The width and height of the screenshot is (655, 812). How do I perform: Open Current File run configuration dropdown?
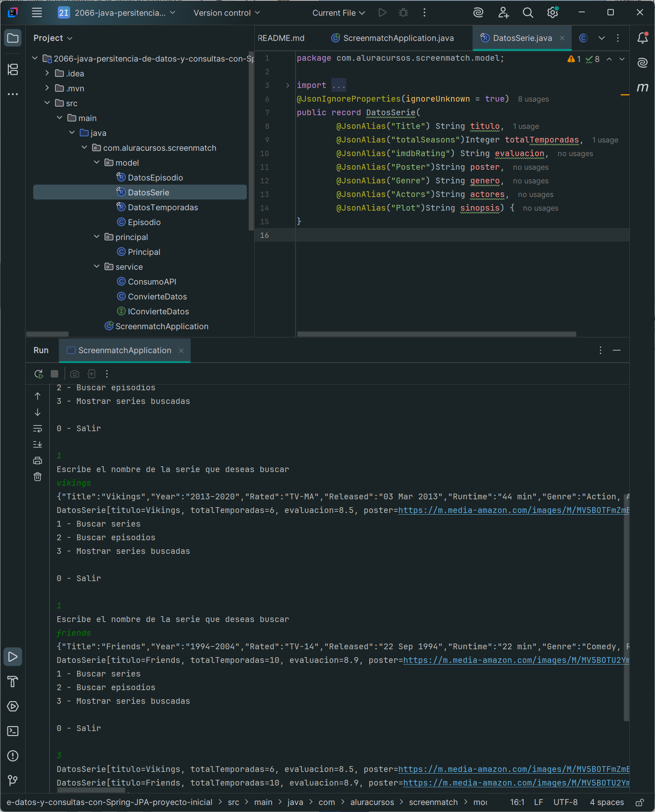[x=338, y=13]
